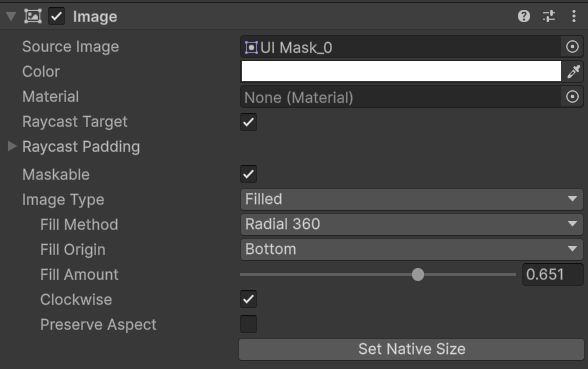Click the Image Type label

63,200
